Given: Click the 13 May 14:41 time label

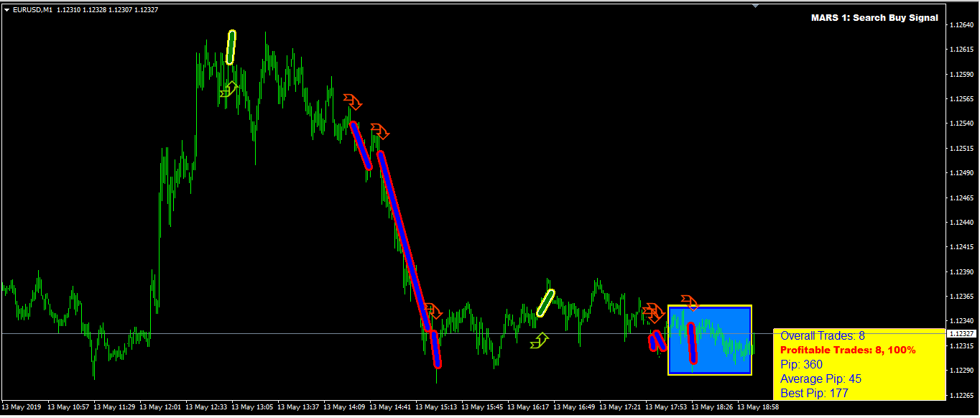Looking at the screenshot, I should pyautogui.click(x=390, y=407).
